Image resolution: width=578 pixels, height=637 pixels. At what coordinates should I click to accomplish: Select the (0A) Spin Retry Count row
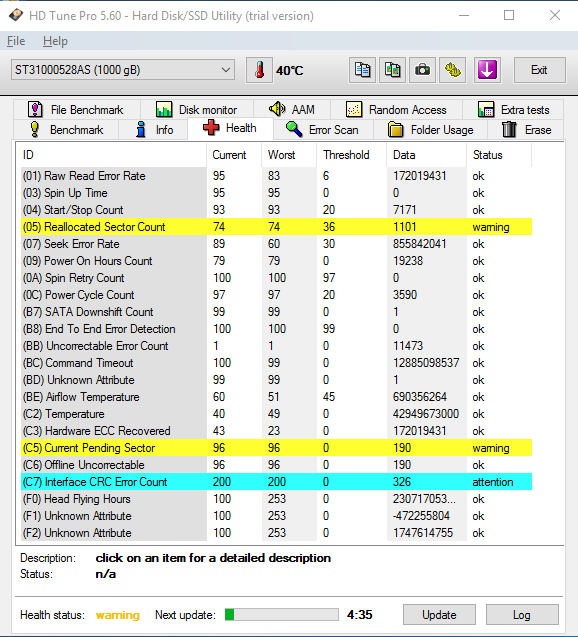(x=276, y=278)
